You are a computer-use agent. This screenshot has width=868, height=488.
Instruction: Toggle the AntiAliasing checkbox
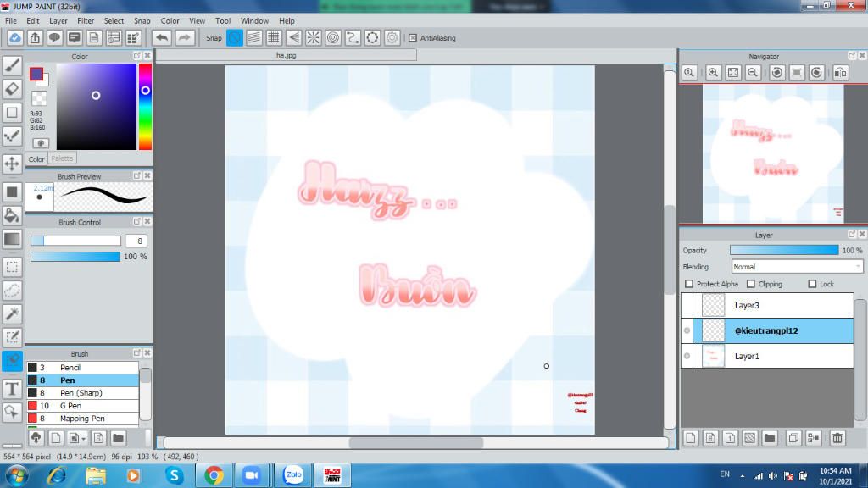pyautogui.click(x=413, y=38)
